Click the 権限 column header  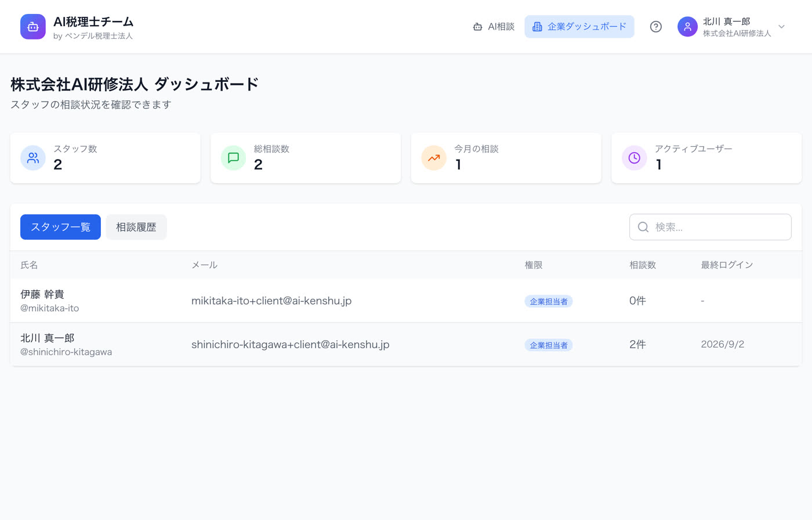pos(534,265)
